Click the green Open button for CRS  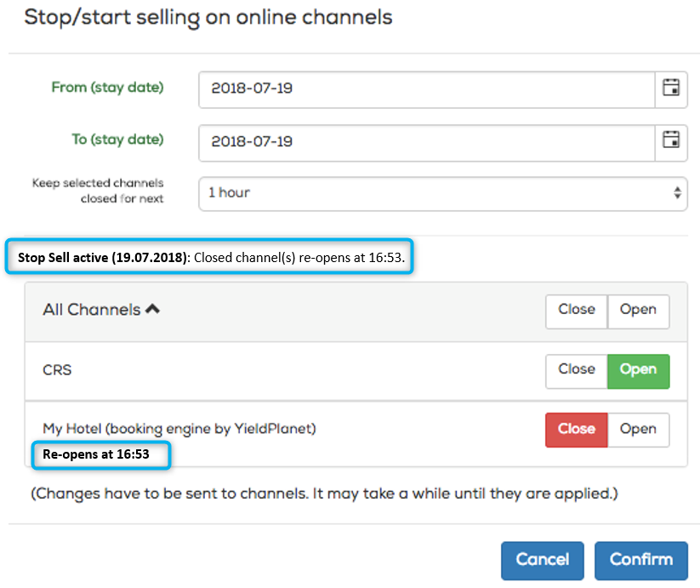point(639,371)
